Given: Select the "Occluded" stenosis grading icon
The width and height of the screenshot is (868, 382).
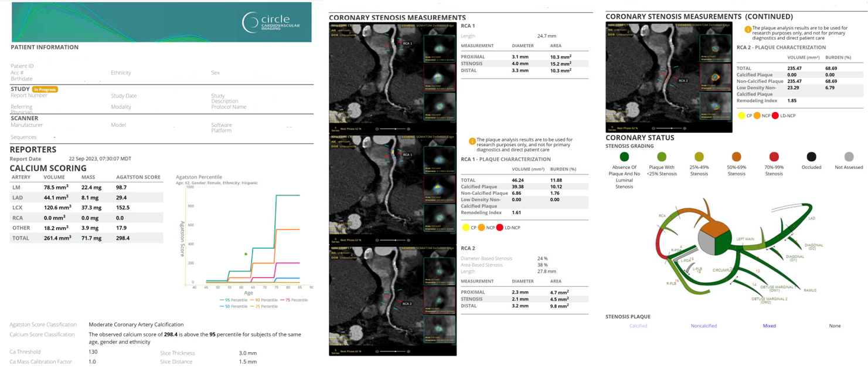Looking at the screenshot, I should [811, 157].
